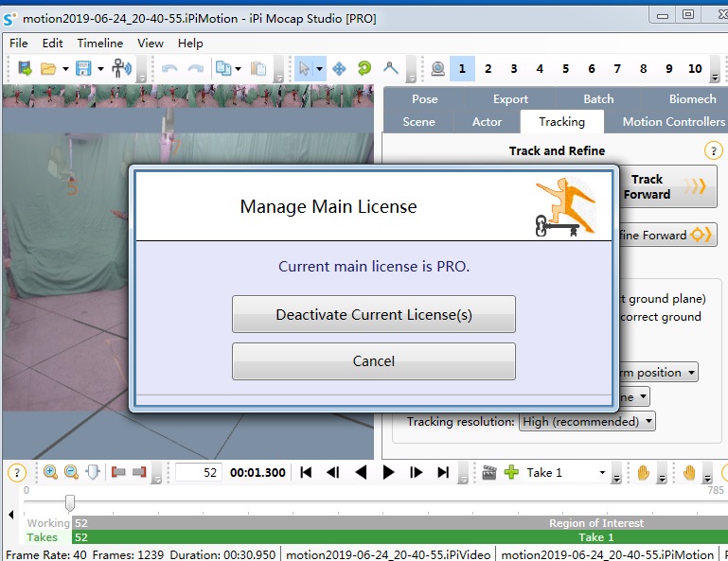Viewport: 728px width, 561px height.
Task: Zoom in on the timeline
Action: (x=50, y=472)
